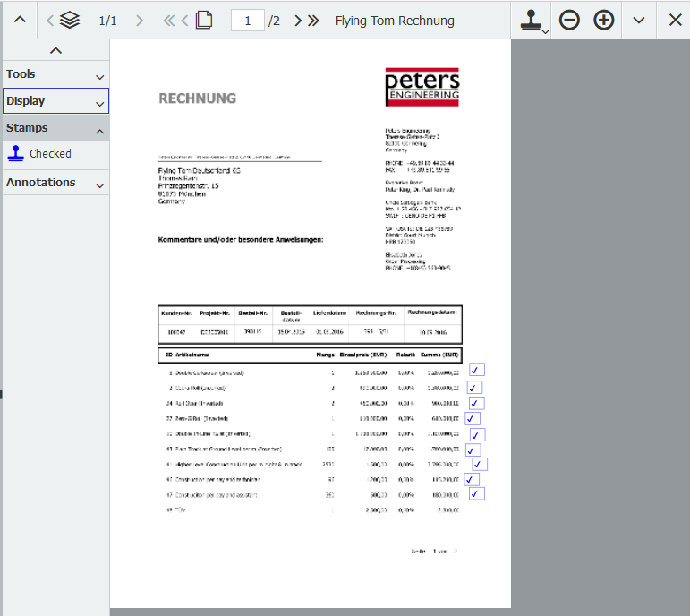Select the stamp tool in the toolbar
Screen dimensions: 690x616
pyautogui.click(x=530, y=20)
